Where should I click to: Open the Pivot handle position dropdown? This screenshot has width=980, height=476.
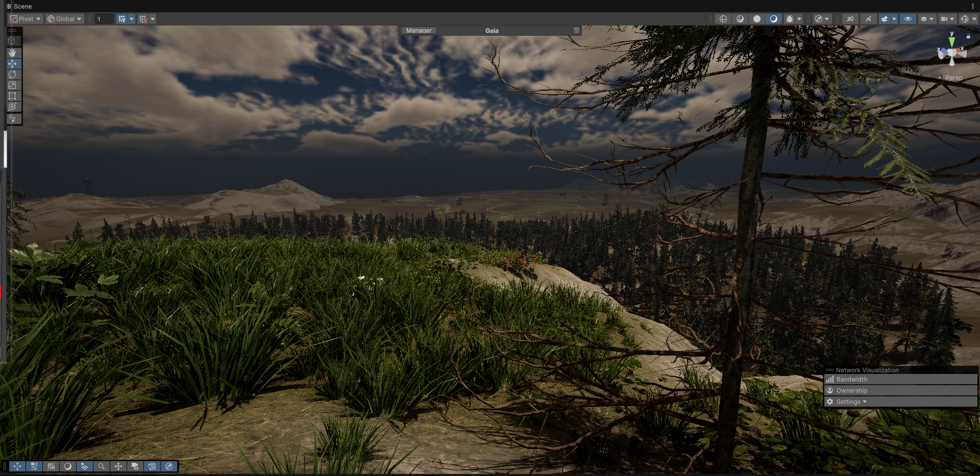pyautogui.click(x=26, y=19)
